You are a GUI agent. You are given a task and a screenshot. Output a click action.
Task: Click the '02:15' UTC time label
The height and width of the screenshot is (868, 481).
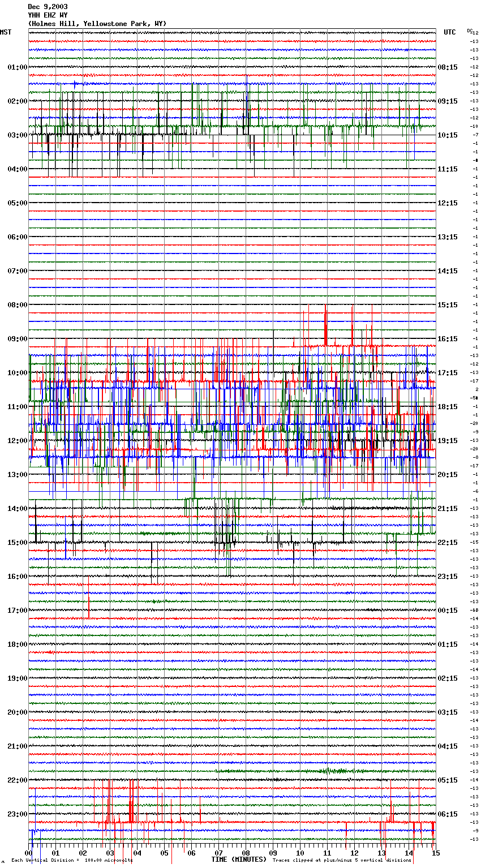448,678
